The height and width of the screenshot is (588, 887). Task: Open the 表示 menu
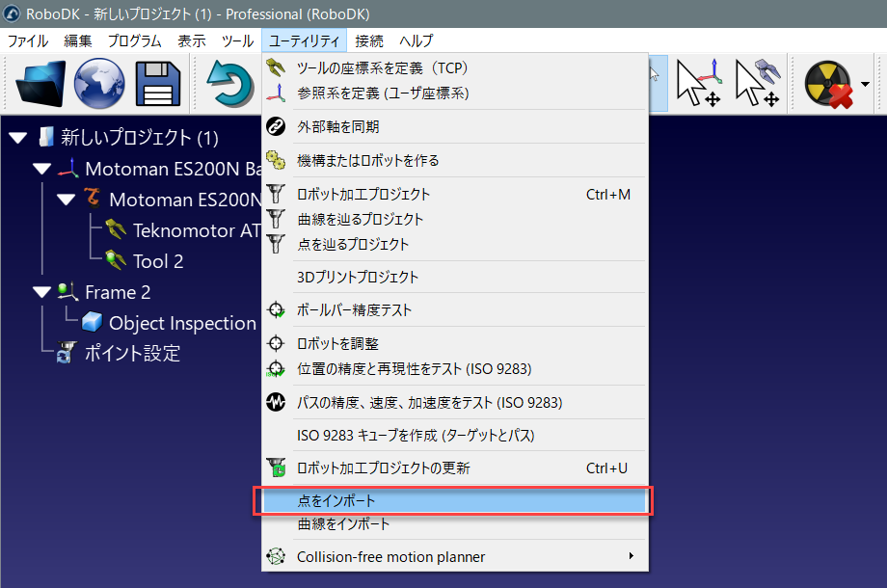pos(192,40)
